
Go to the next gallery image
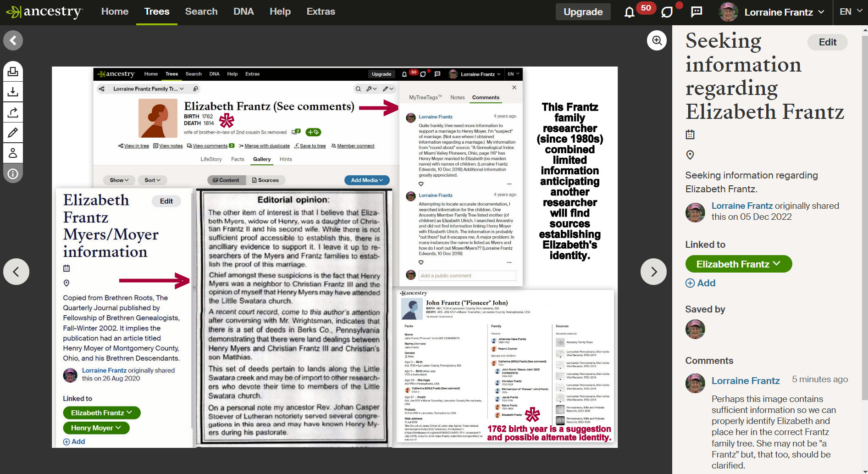tap(653, 272)
